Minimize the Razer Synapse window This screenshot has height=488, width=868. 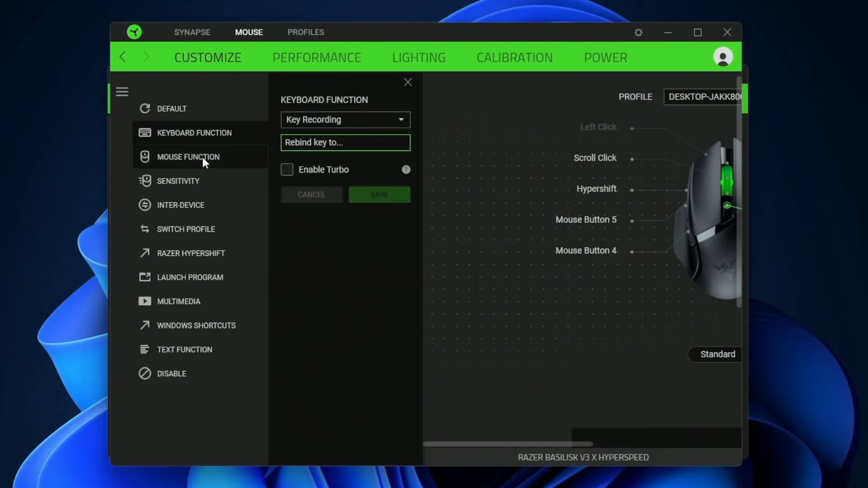pyautogui.click(x=668, y=33)
